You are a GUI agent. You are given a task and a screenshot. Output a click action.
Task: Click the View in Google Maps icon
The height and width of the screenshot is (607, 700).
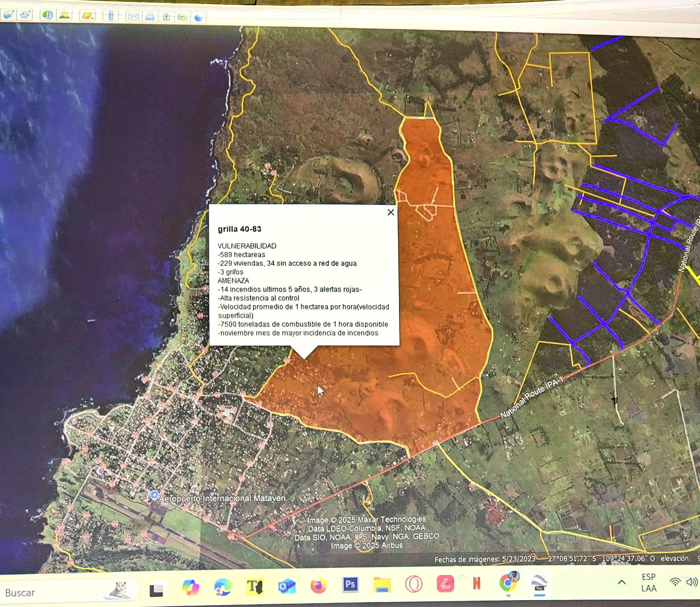[x=182, y=17]
